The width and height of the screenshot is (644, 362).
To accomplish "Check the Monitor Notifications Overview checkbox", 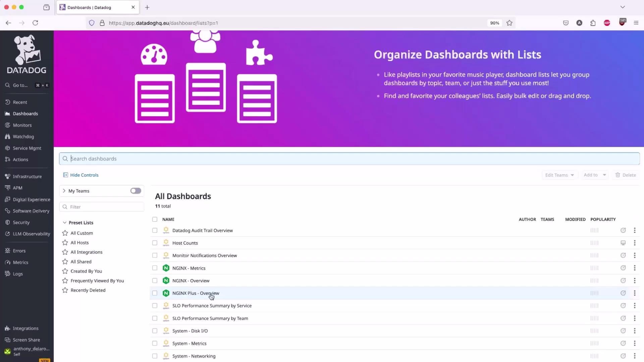I will tap(155, 255).
